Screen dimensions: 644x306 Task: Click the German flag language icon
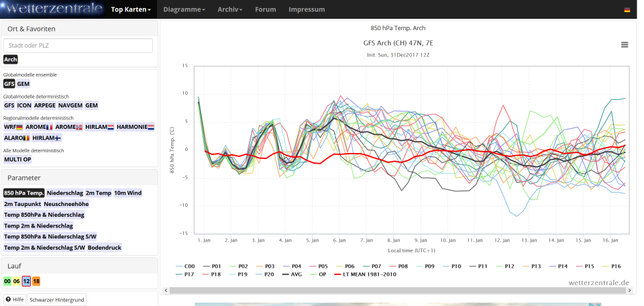pos(627,10)
